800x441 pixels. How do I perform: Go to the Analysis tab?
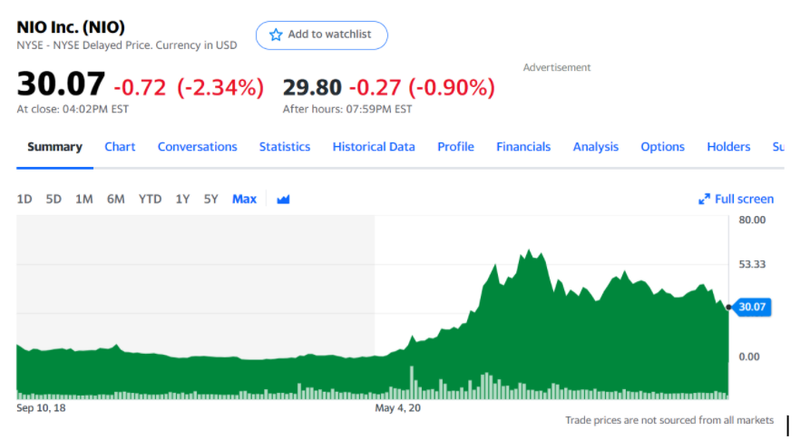(x=595, y=147)
